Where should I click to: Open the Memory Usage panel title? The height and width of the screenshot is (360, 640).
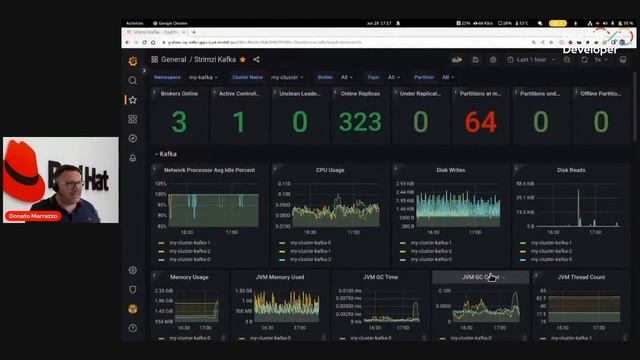click(189, 277)
